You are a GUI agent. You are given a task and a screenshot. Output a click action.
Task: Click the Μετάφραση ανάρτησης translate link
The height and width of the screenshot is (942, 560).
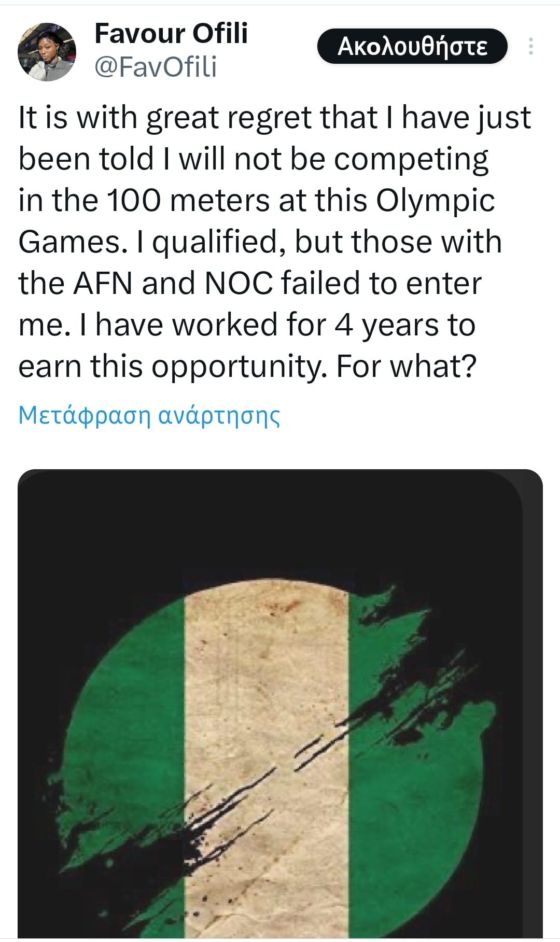point(149,415)
